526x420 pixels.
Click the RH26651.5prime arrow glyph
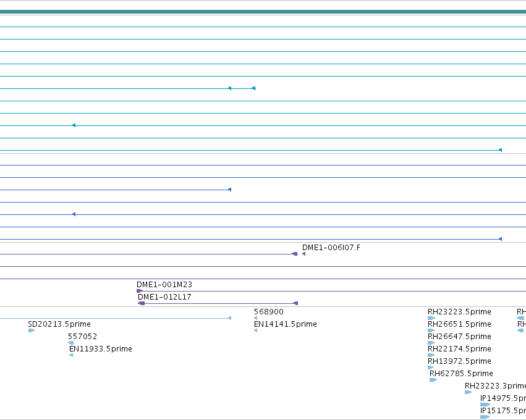(431, 330)
